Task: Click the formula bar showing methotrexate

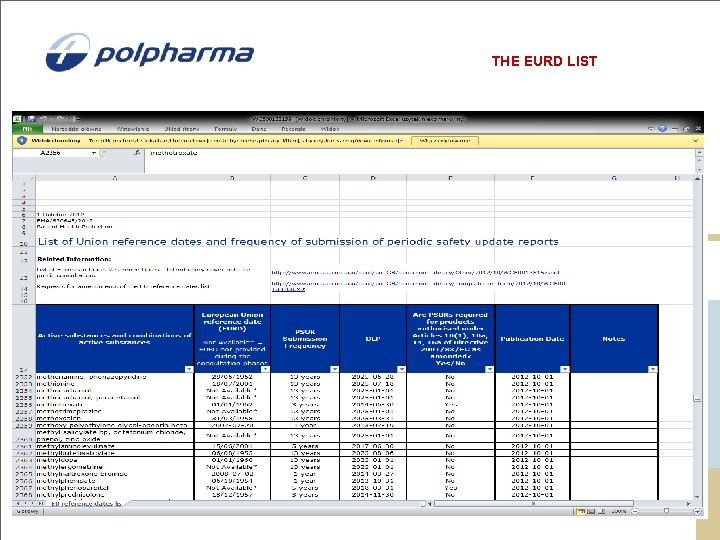Action: (x=419, y=160)
